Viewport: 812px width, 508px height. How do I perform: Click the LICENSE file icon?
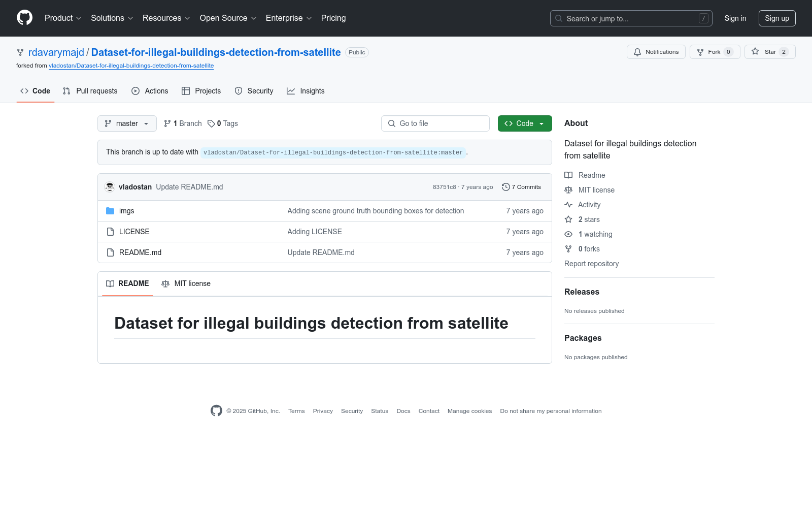click(x=110, y=232)
